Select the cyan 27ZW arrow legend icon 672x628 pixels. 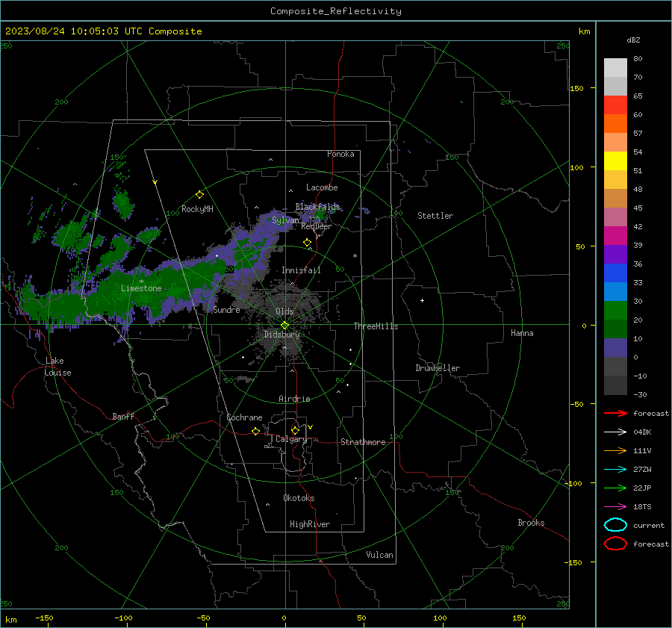[615, 470]
